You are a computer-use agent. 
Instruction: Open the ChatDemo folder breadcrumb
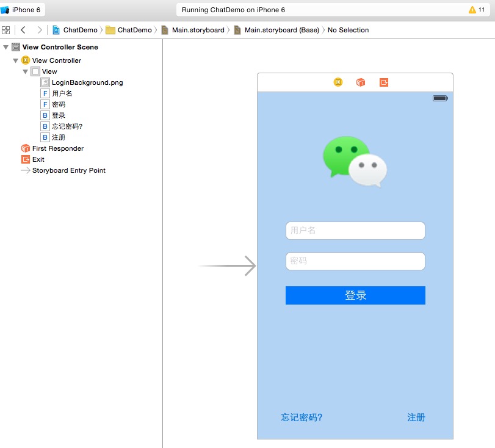click(135, 30)
